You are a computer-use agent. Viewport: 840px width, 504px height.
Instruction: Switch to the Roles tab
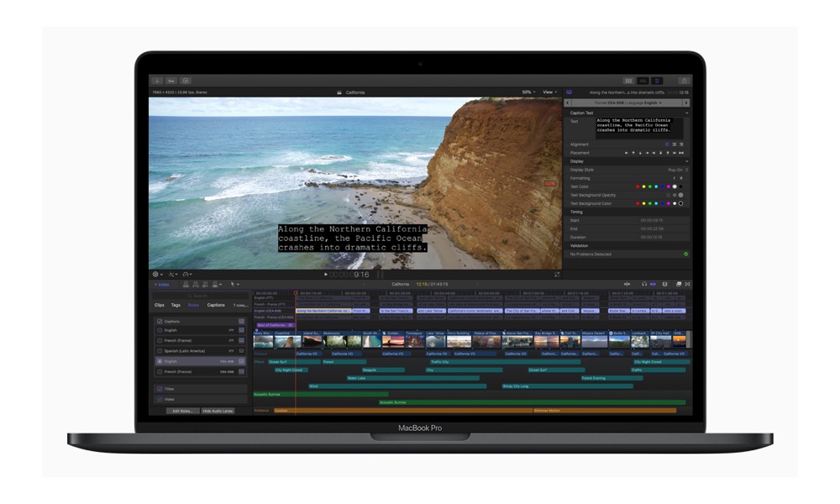pyautogui.click(x=193, y=305)
